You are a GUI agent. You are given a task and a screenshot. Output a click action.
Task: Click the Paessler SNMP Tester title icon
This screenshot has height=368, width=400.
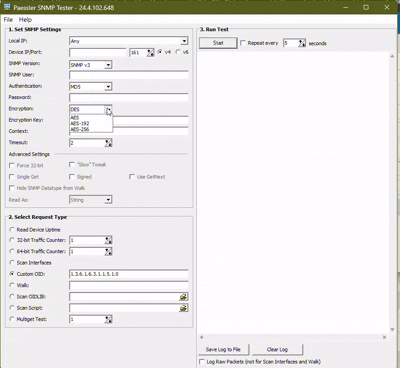(x=7, y=7)
